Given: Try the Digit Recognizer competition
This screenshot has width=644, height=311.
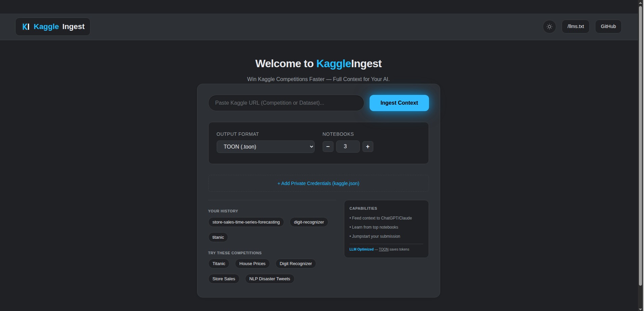Looking at the screenshot, I should point(295,263).
